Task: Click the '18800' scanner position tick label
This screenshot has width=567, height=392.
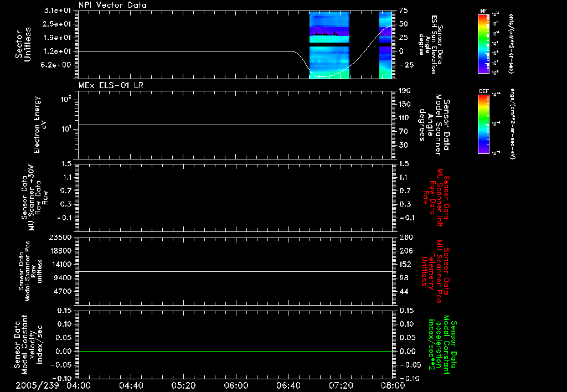Action: click(60, 251)
